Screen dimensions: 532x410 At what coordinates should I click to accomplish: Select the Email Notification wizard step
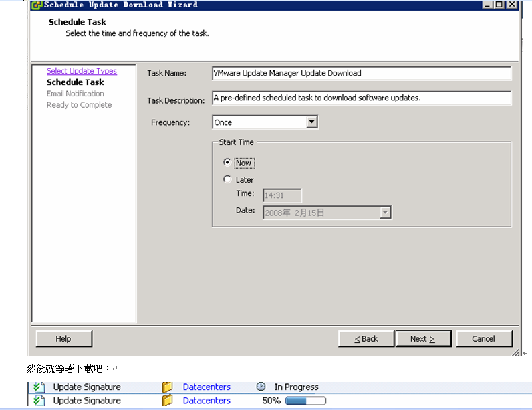76,94
